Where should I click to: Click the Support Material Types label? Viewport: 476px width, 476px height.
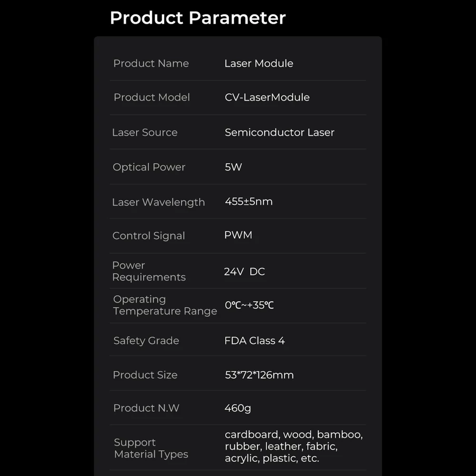(151, 448)
